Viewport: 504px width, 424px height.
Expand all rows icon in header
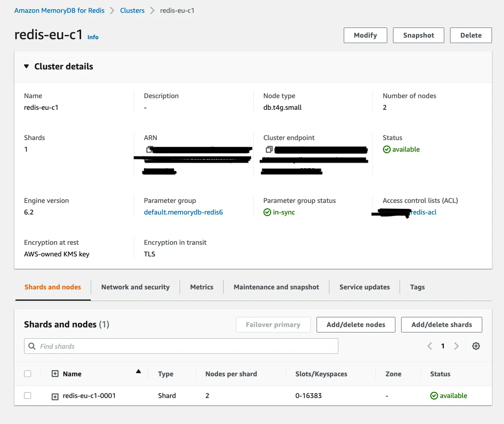pos(55,374)
